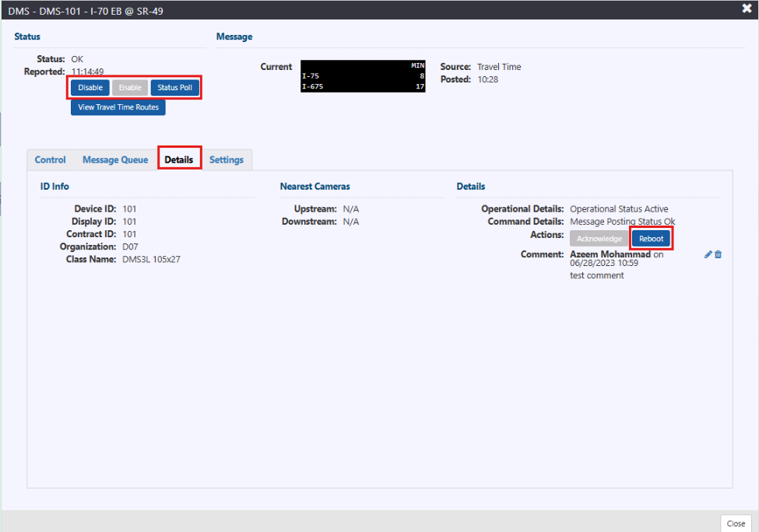Go to the Settings tab
The height and width of the screenshot is (532, 759).
227,159
